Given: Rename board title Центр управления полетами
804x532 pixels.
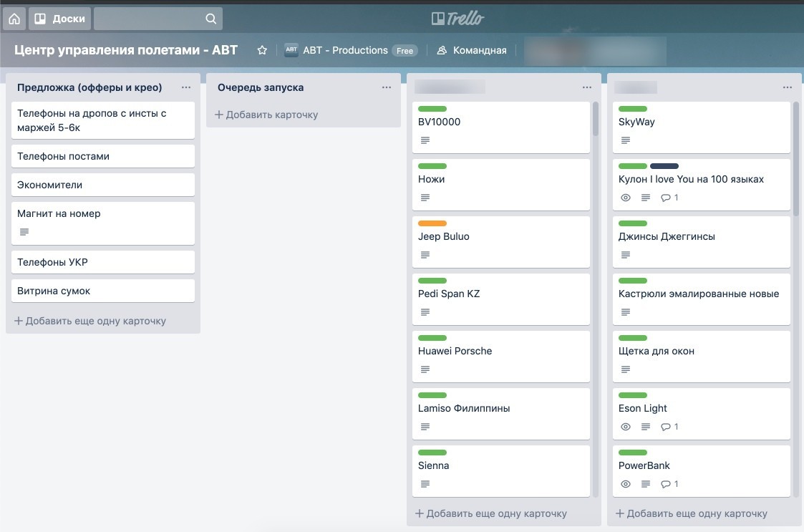Looking at the screenshot, I should pos(125,49).
